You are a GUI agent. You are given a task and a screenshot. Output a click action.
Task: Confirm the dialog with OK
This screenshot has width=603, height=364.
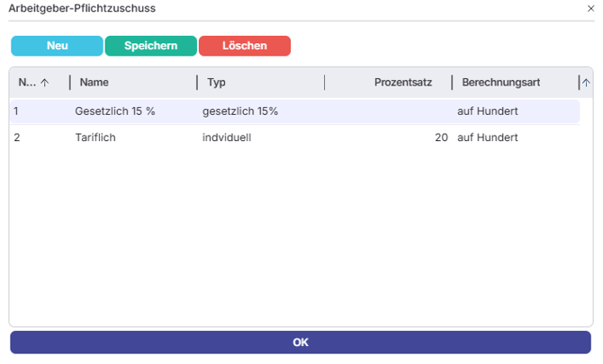(301, 342)
